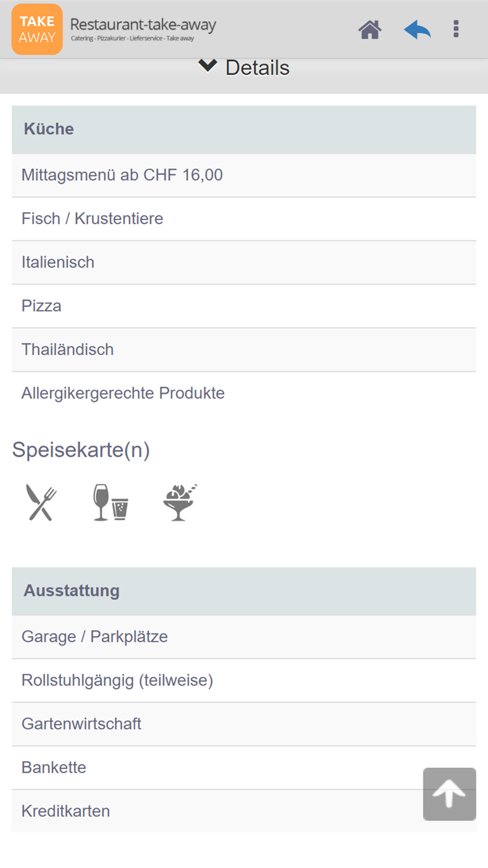Select the Küche section header
Image resolution: width=488 pixels, height=868 pixels.
(244, 129)
